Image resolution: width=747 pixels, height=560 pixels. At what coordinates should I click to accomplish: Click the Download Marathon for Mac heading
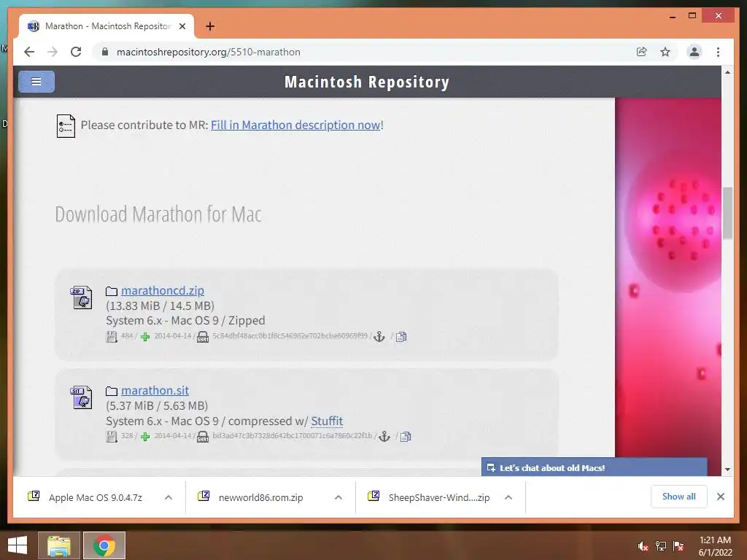click(158, 214)
